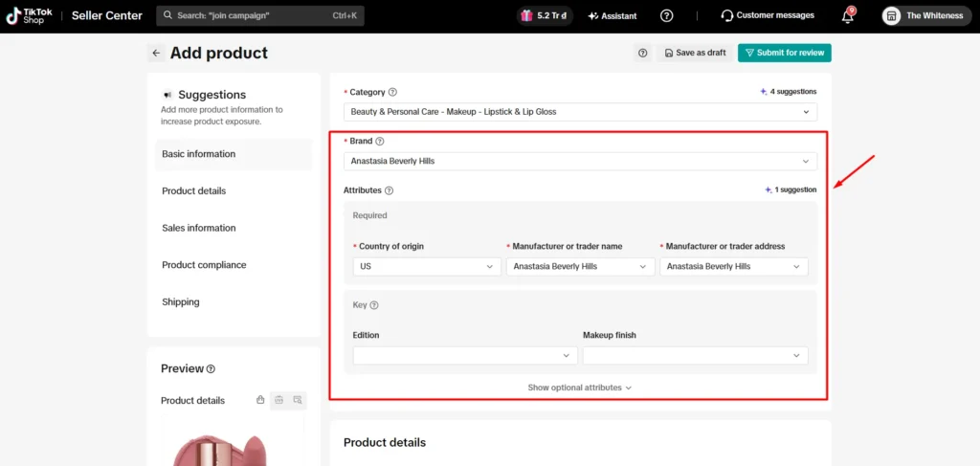
Task: Submit for review
Action: pos(785,53)
